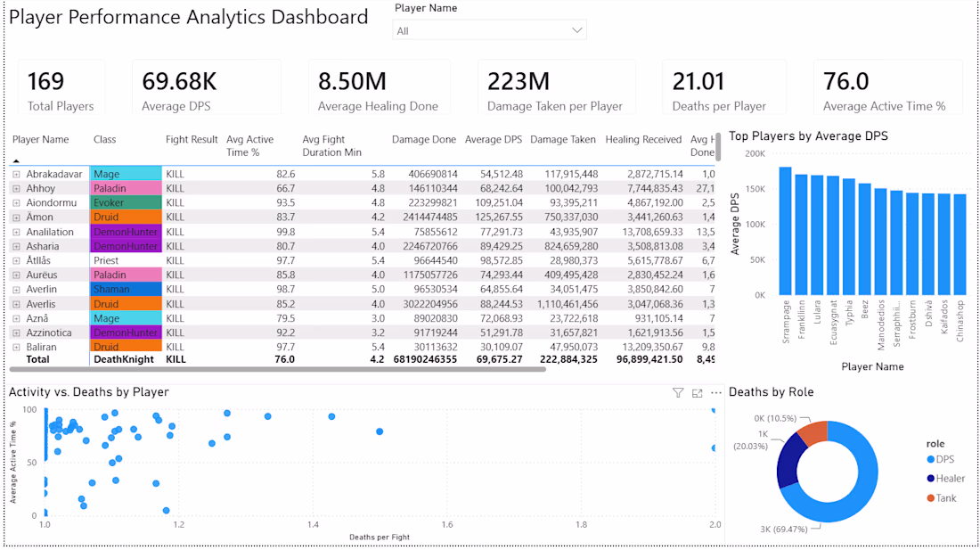Select the Average DPS card value 69.68K

point(179,81)
